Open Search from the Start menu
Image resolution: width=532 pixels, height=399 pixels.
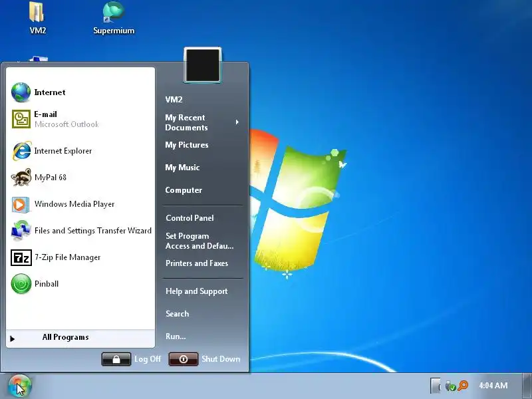click(177, 313)
